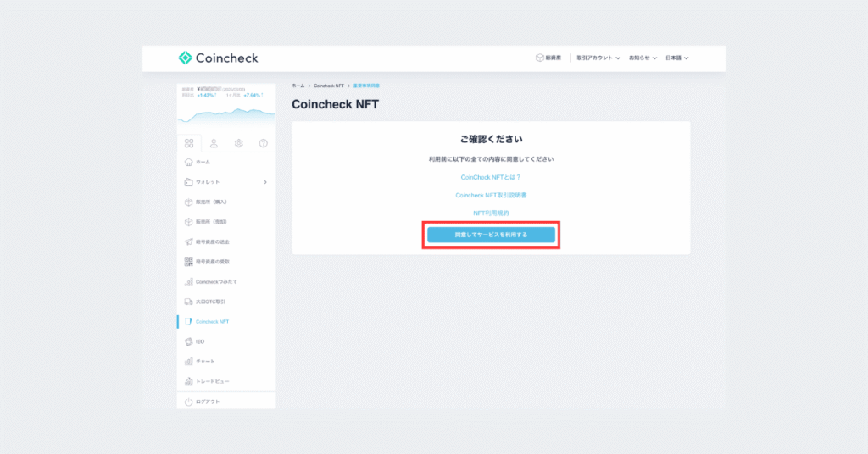868x454 pixels.
Task: Open 暗号資産の受取 QR code item
Action: click(x=225, y=262)
